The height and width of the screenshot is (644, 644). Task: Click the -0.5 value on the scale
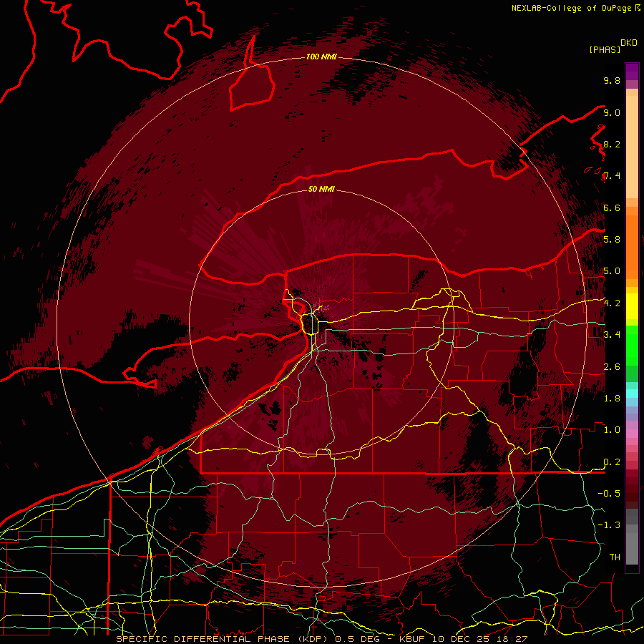point(609,494)
